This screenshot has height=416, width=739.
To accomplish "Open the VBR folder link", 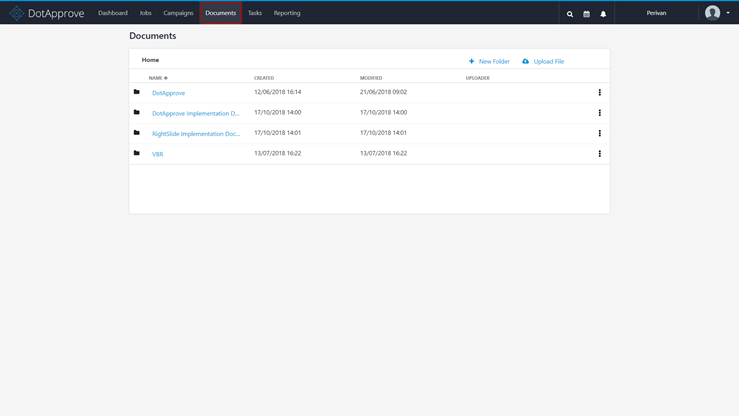I will 157,155.
